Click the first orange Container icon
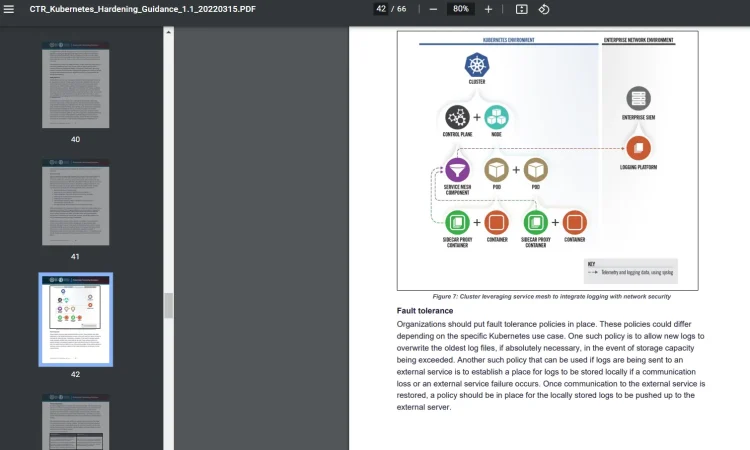Viewport: 750px width, 450px height. point(496,223)
